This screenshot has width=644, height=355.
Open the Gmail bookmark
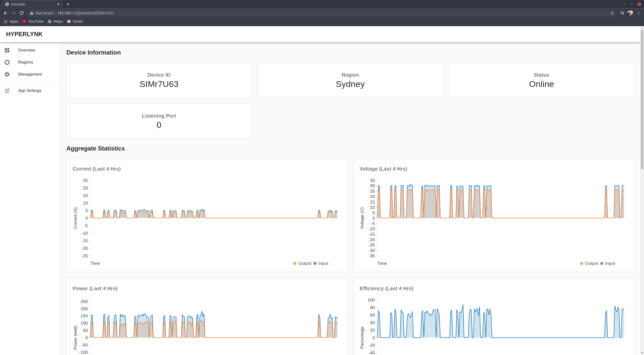pyautogui.click(x=75, y=21)
